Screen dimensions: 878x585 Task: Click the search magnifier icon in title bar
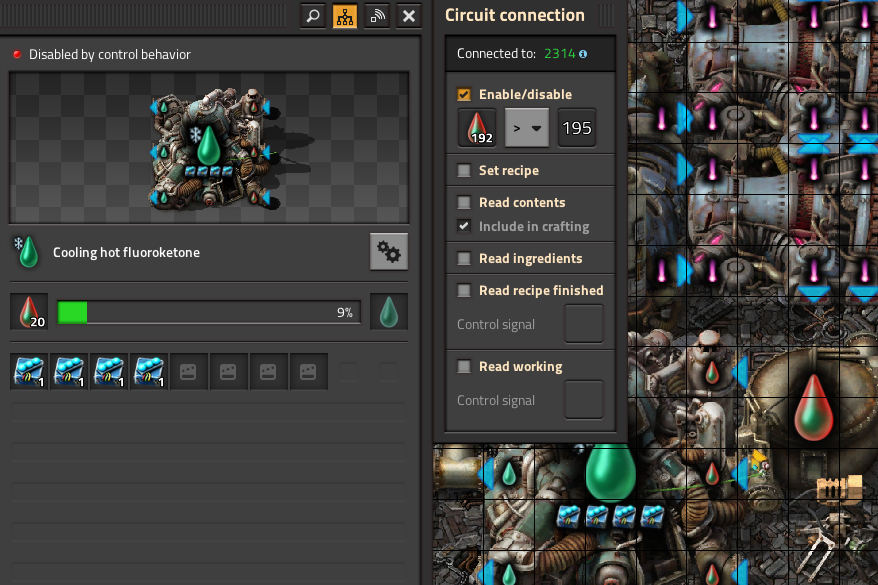[x=313, y=16]
